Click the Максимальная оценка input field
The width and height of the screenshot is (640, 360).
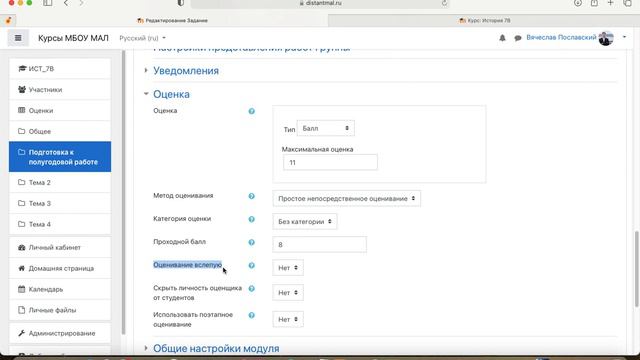[330, 162]
